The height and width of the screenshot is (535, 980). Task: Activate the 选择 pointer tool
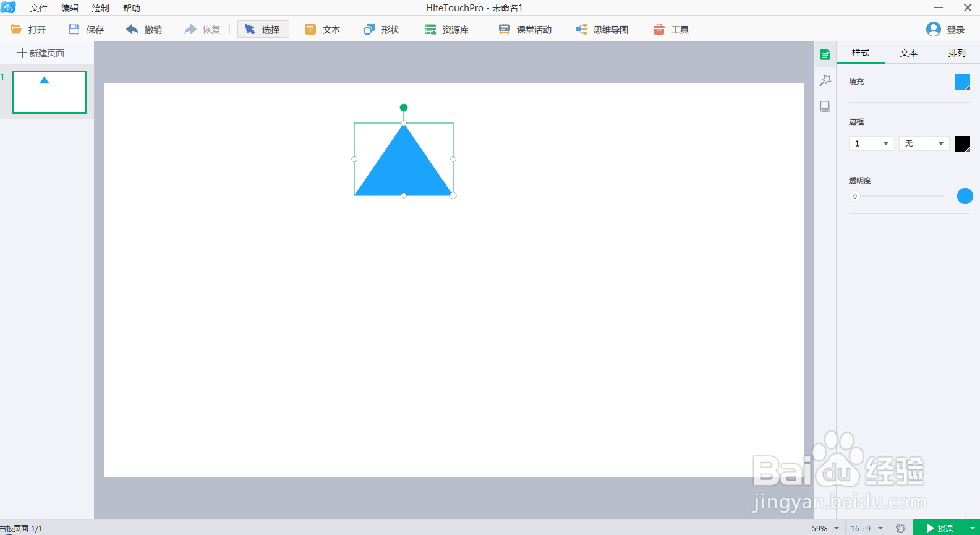[x=263, y=29]
